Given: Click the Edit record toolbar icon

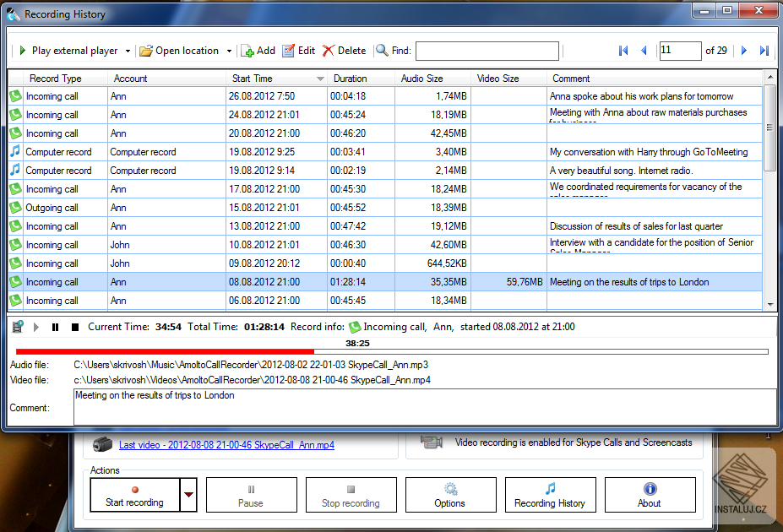Looking at the screenshot, I should (x=289, y=51).
